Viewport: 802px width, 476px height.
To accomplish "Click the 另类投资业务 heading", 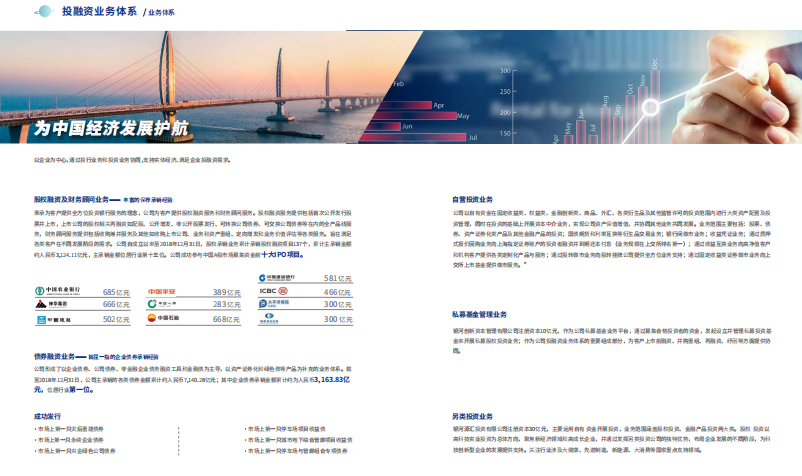I will pyautogui.click(x=473, y=417).
